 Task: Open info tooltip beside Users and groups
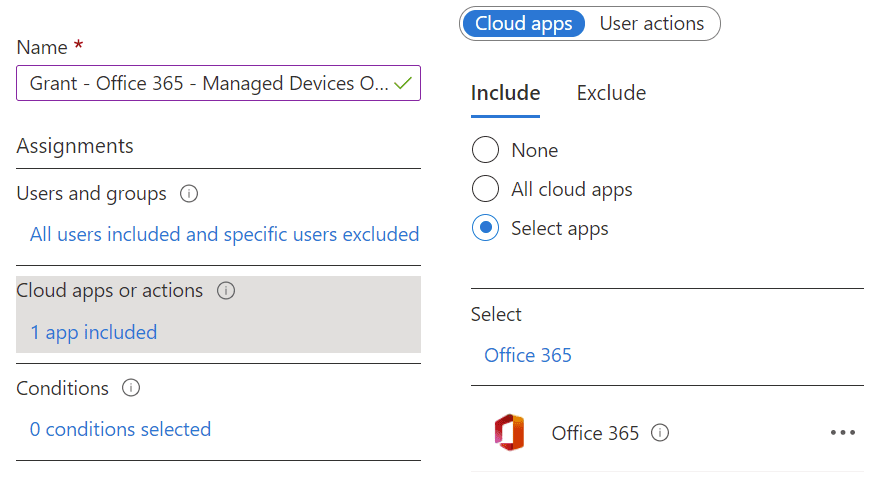coord(189,194)
